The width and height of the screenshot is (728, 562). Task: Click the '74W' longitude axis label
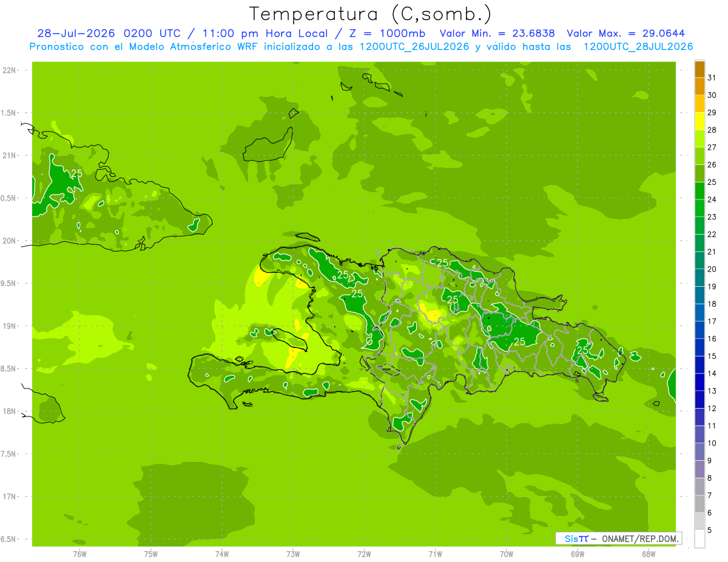pyautogui.click(x=222, y=554)
